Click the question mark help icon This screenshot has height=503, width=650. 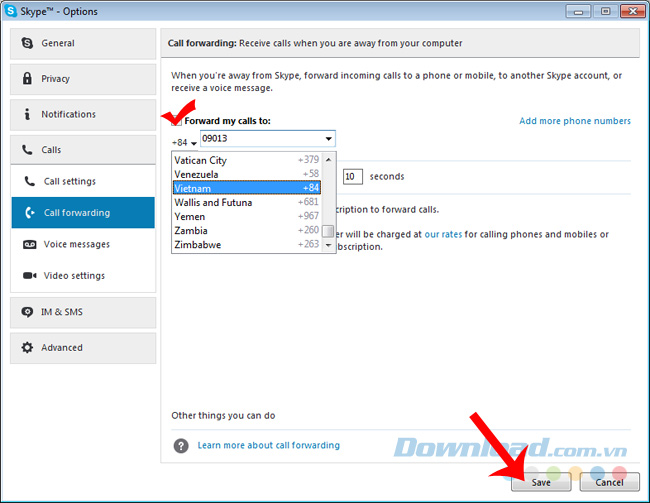pos(181,446)
